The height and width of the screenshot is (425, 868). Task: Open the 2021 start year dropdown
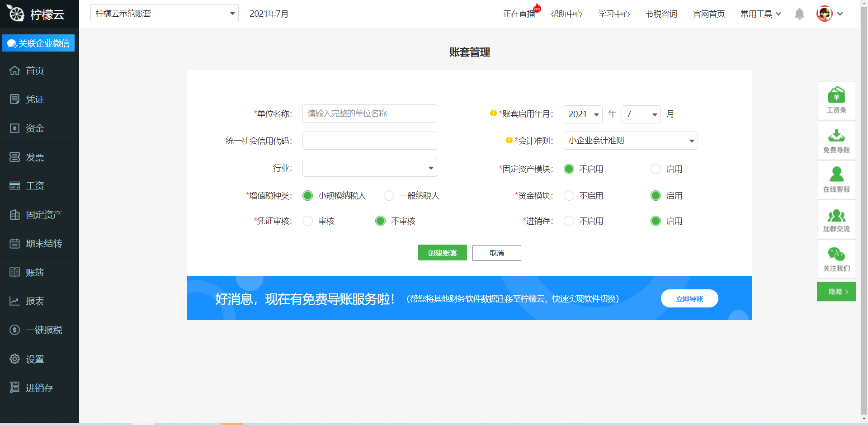coord(583,114)
